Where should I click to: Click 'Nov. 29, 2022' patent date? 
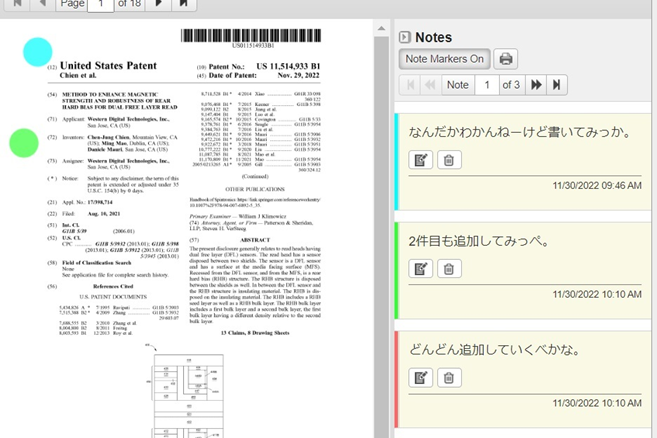(x=298, y=76)
